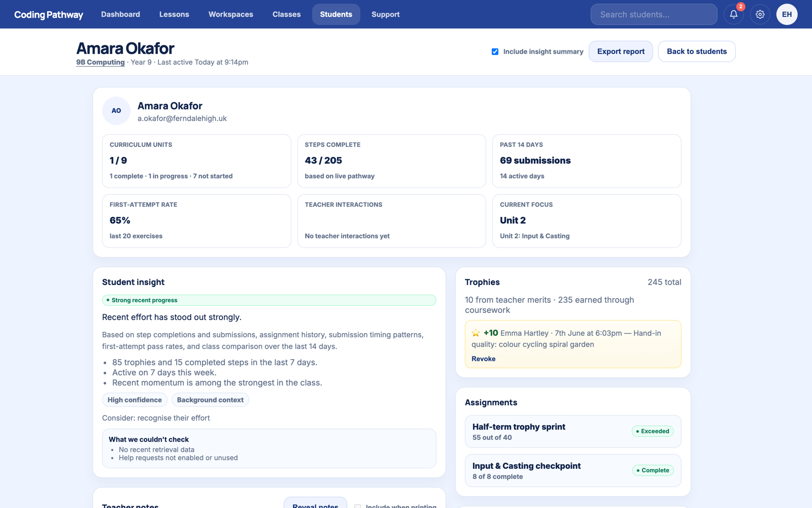This screenshot has height=508, width=812.
Task: Click the AO student avatar
Action: tap(116, 111)
